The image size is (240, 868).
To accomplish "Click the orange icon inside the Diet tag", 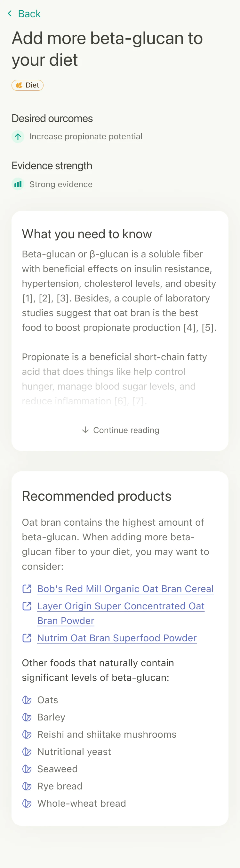I will click(x=20, y=85).
